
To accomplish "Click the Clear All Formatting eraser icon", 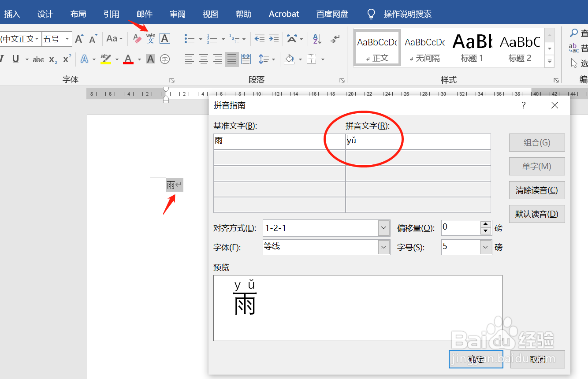I will tap(137, 37).
